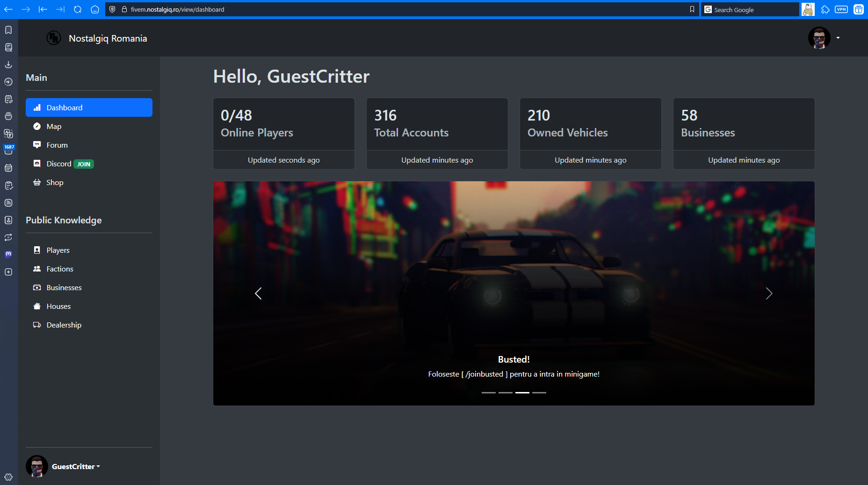Click the Nostalgiq Romania logo icon
Viewport: 868px width, 485px height.
54,38
